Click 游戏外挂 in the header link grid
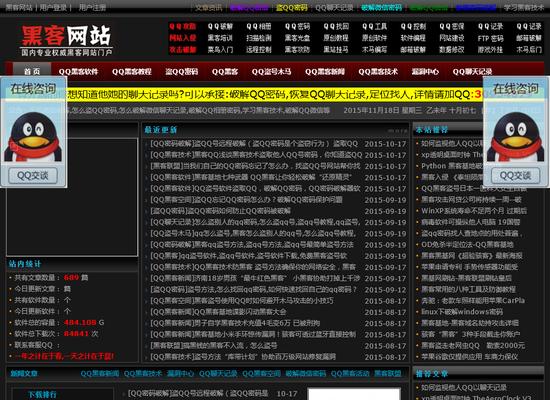550x400 pixels. 490,49
